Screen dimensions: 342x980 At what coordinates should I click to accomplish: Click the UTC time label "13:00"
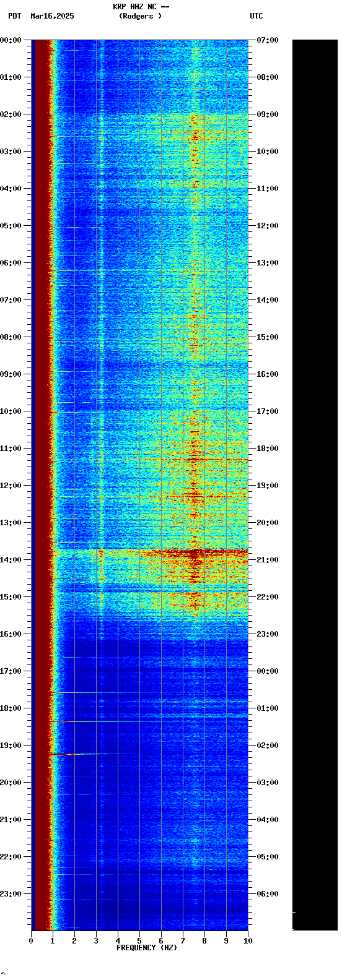point(268,263)
